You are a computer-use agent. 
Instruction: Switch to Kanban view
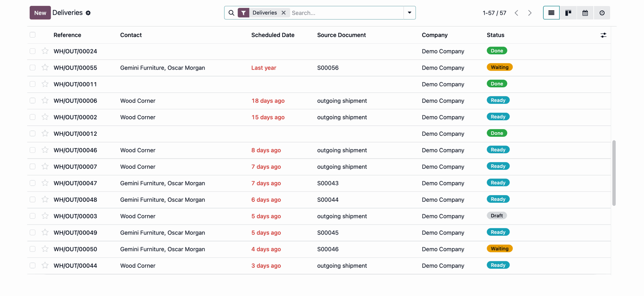click(x=568, y=13)
